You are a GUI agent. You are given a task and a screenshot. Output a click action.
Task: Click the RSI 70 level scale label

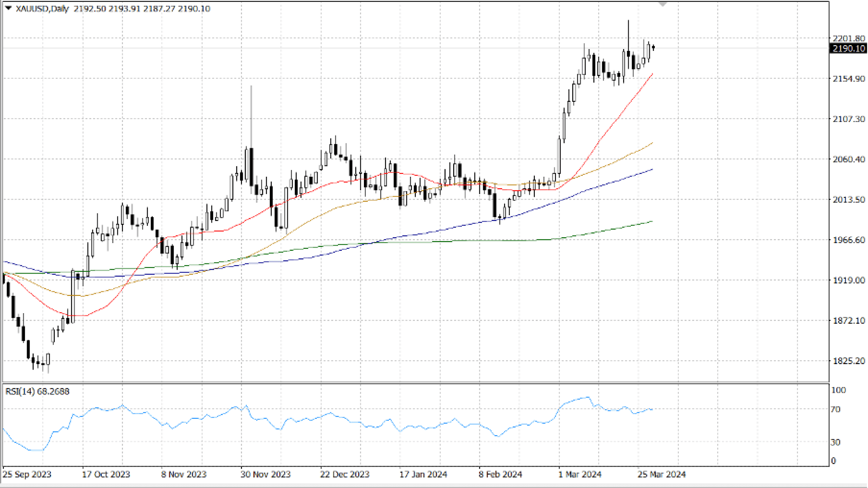click(x=835, y=409)
